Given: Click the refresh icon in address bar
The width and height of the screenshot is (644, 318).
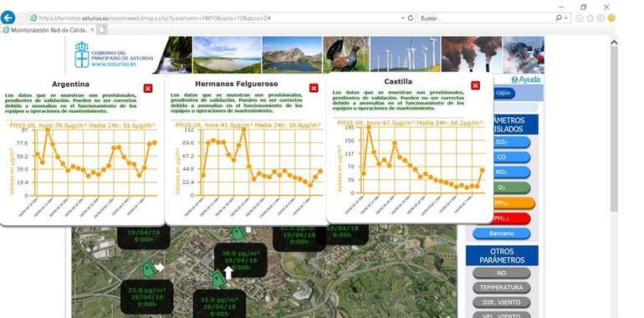Looking at the screenshot, I should (x=411, y=18).
